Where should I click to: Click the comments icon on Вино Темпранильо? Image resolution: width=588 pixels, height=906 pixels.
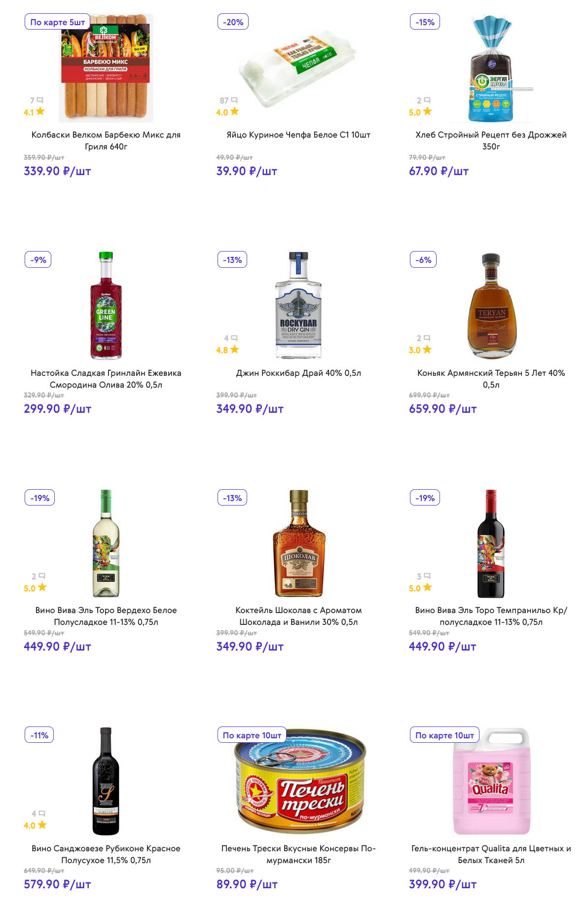click(427, 576)
